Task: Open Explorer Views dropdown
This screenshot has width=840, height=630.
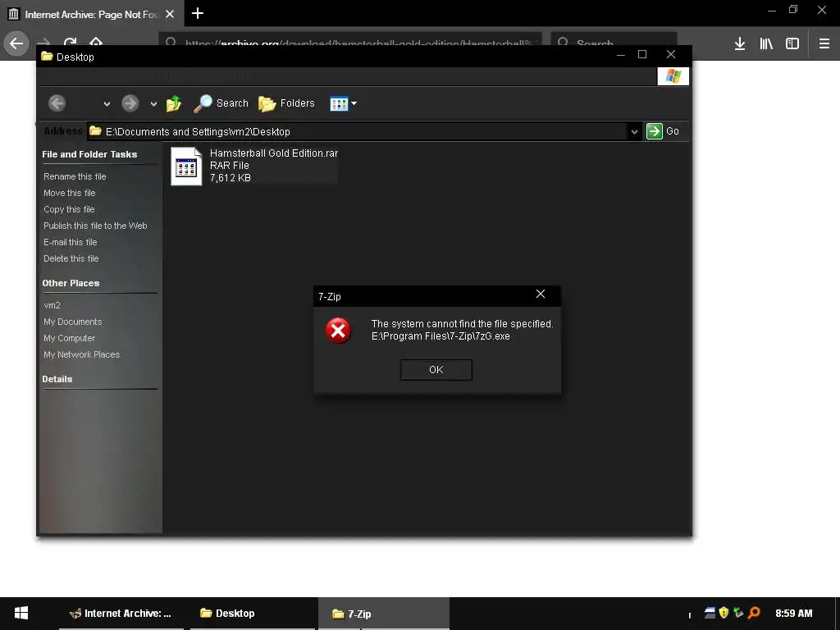Action: (x=344, y=103)
